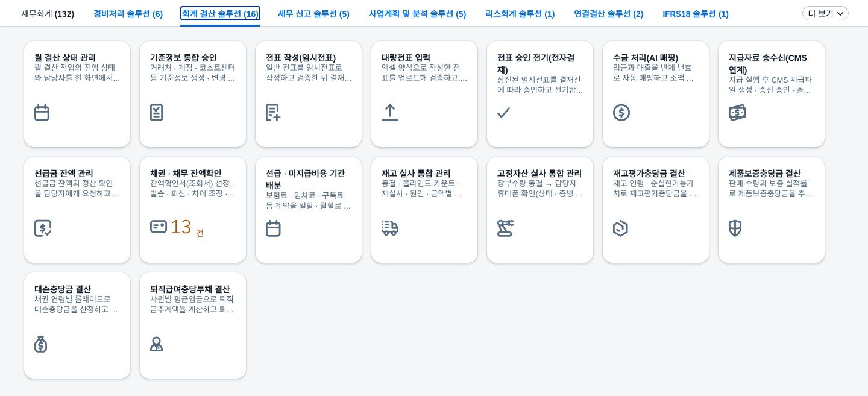The image size is (868, 396).
Task: Open the 대량전표 입력 tile title
Action: [x=406, y=58]
